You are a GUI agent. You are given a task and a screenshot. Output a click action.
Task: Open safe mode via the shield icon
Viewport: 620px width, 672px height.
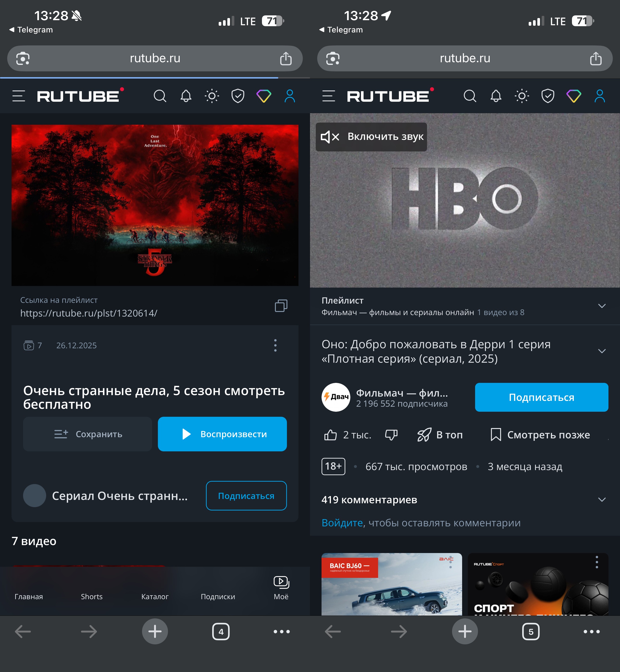pyautogui.click(x=237, y=96)
